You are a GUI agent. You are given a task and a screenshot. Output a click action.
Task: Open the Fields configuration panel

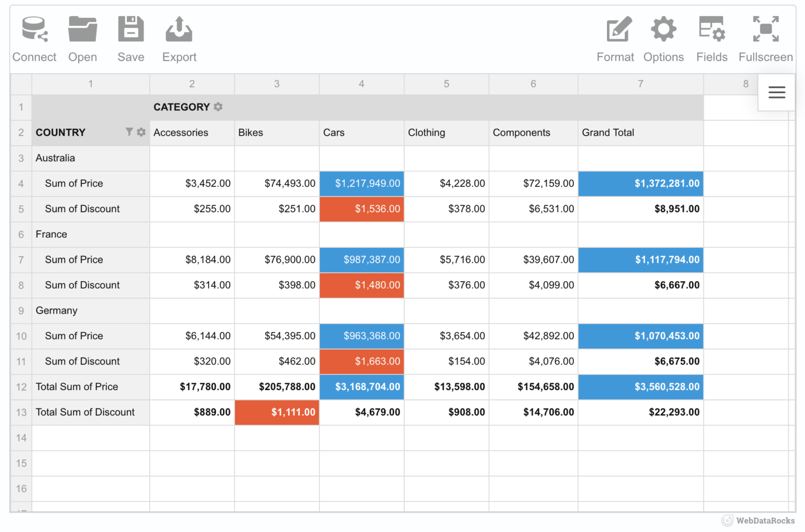click(712, 37)
